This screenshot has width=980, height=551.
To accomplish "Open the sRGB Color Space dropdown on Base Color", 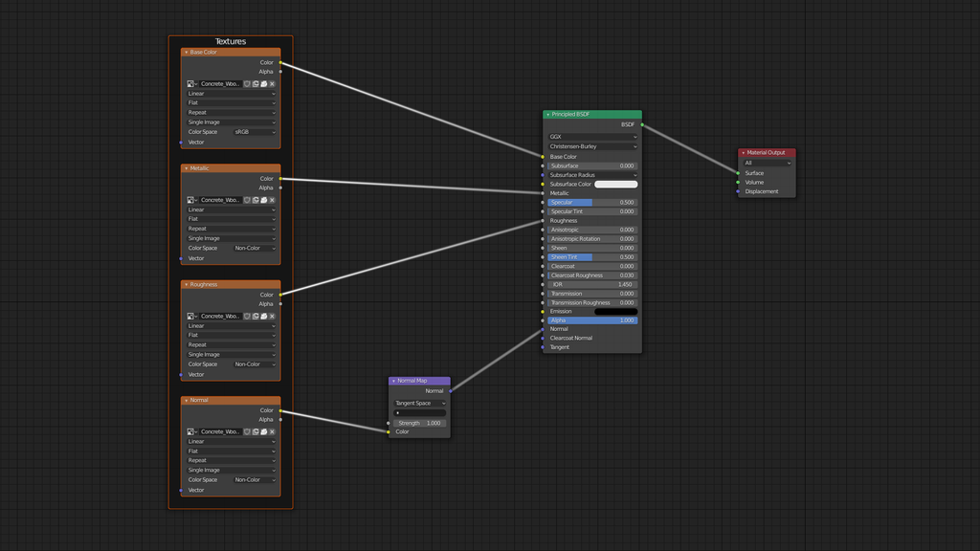I will pyautogui.click(x=254, y=132).
